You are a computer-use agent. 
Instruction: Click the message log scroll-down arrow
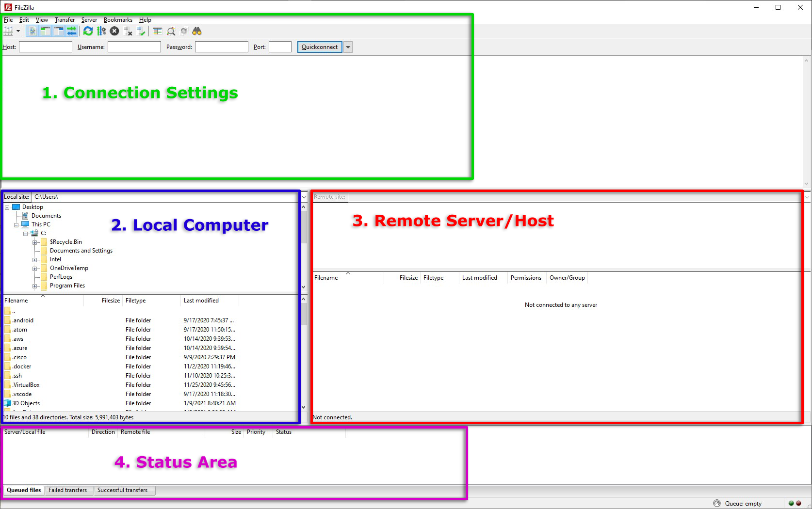(807, 184)
